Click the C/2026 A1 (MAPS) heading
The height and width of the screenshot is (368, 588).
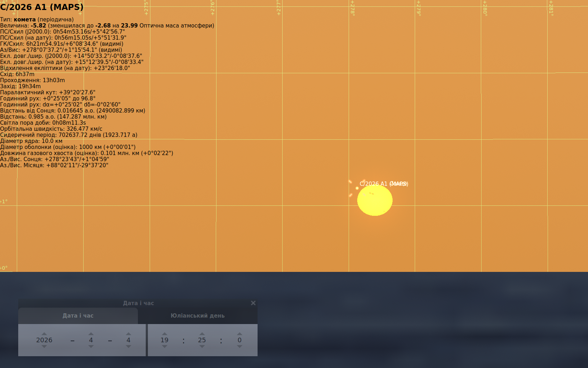42,7
